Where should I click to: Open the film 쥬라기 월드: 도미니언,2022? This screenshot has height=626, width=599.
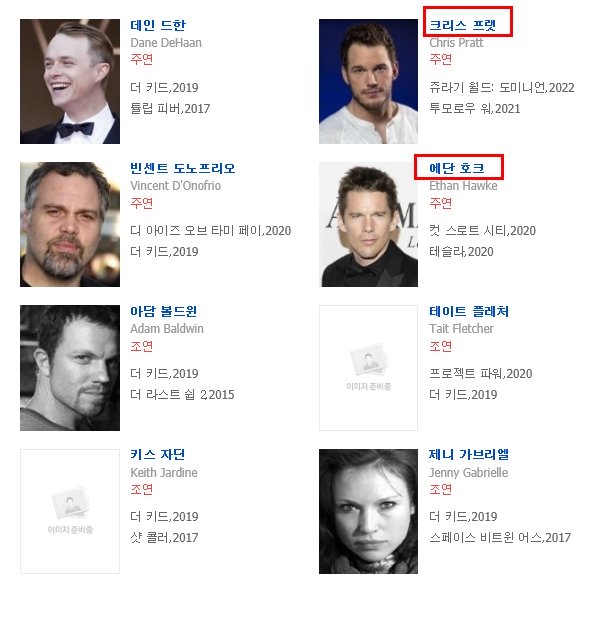click(x=502, y=87)
